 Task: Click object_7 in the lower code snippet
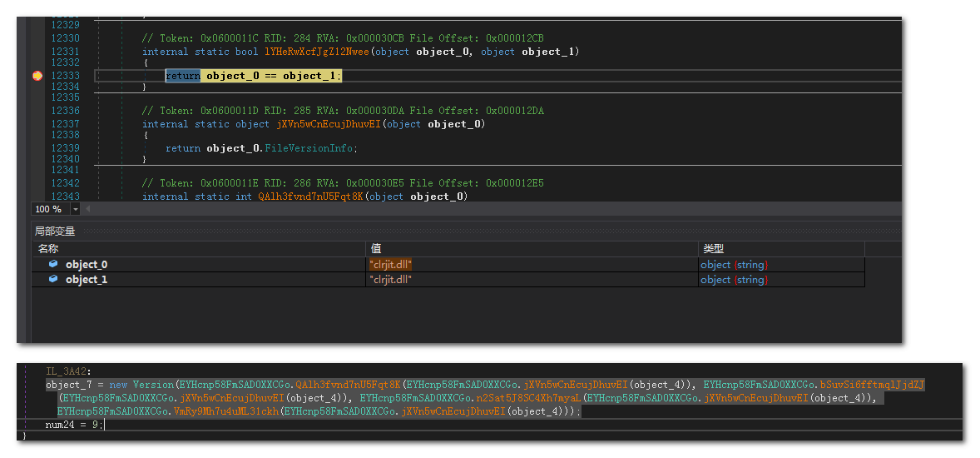tap(69, 384)
